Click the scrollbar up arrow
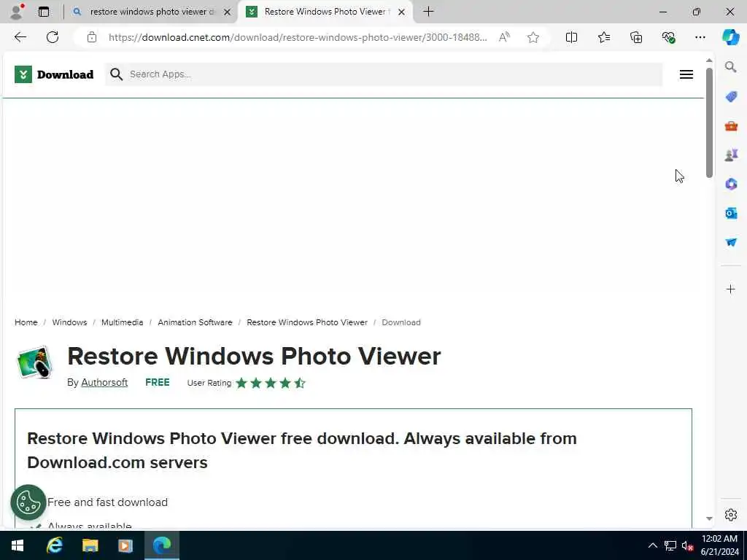 click(x=709, y=61)
